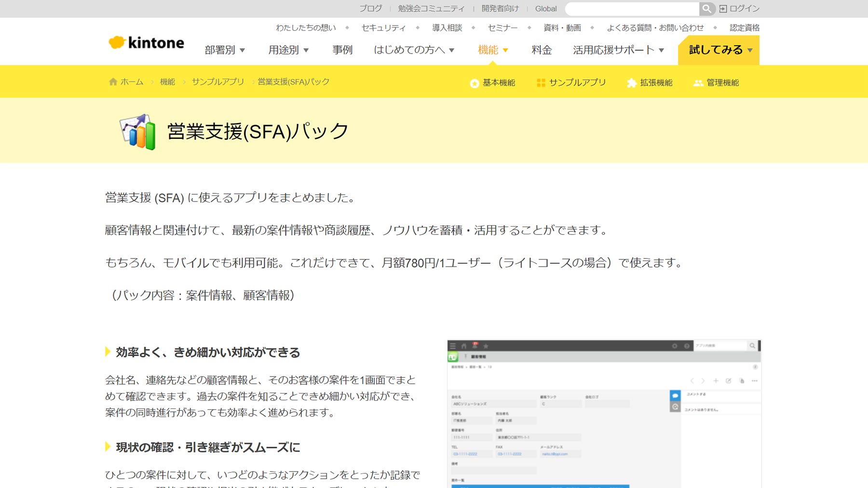
Task: Click the puzzle icon beside 拡張機能
Action: tap(631, 83)
